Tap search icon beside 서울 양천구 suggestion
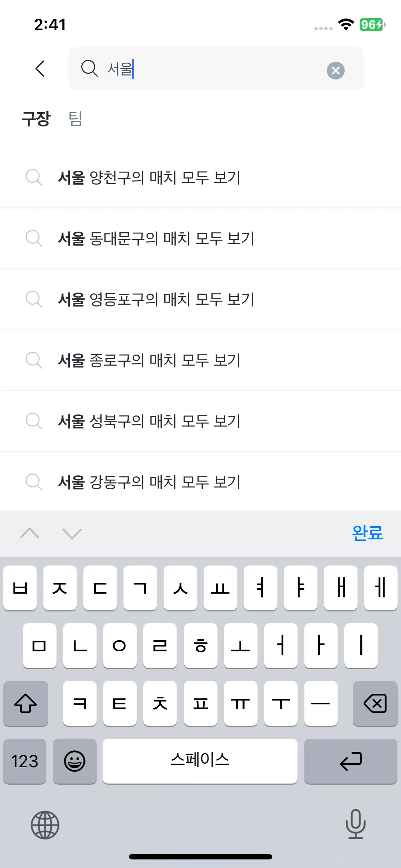The width and height of the screenshot is (401, 868). [34, 177]
